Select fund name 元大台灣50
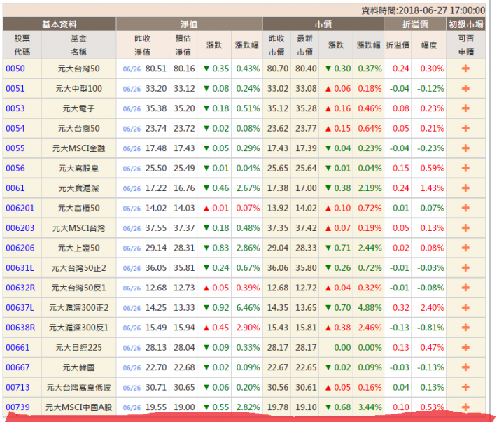The image size is (504, 422). (x=78, y=69)
